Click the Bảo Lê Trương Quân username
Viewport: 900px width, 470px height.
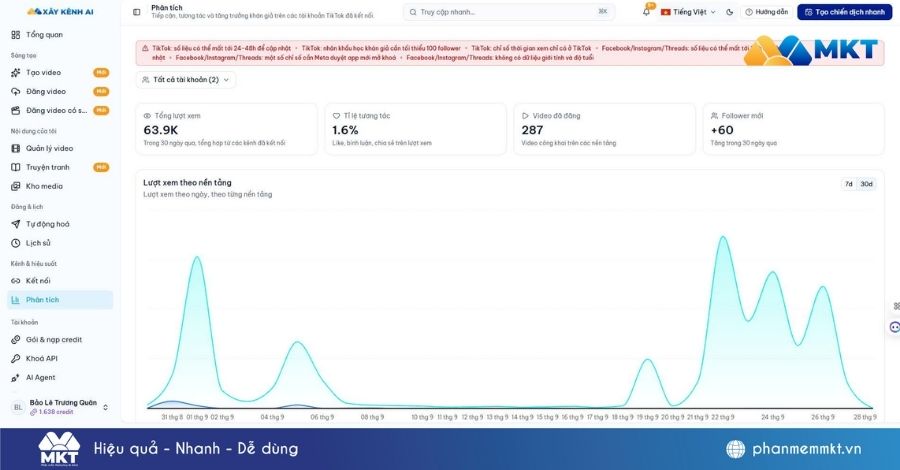click(63, 403)
